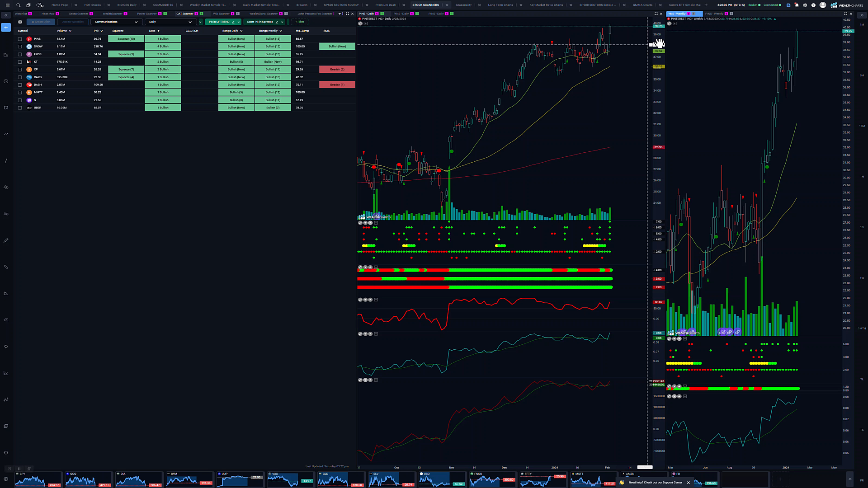868x488 pixels.
Task: Tick the UBER row checkbox
Action: point(20,108)
